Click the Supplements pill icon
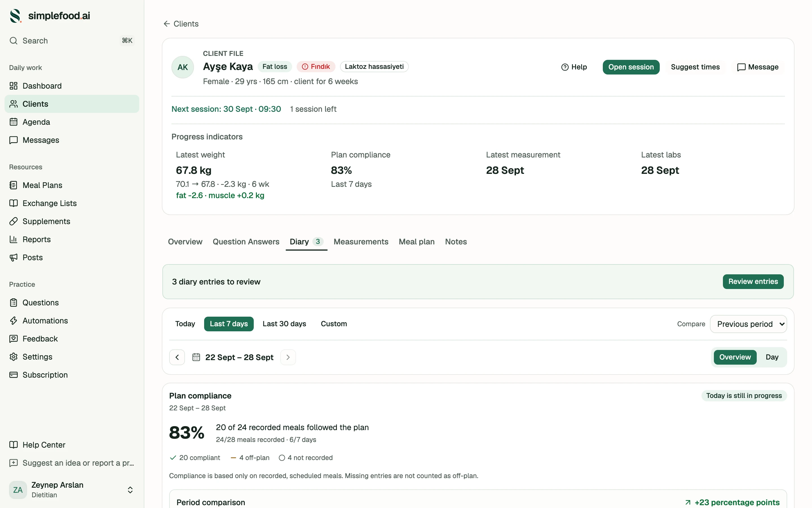Screen dimensions: 812x508 pyautogui.click(x=14, y=222)
